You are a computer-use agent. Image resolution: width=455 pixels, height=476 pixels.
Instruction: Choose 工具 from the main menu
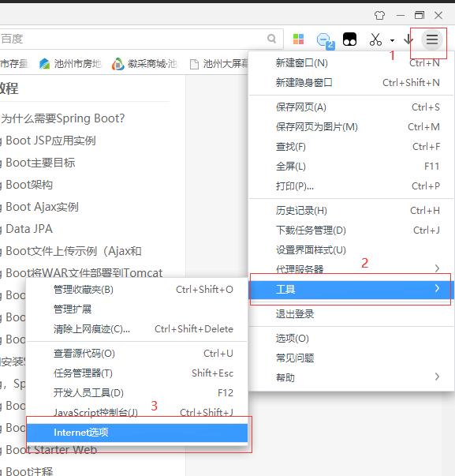351,289
